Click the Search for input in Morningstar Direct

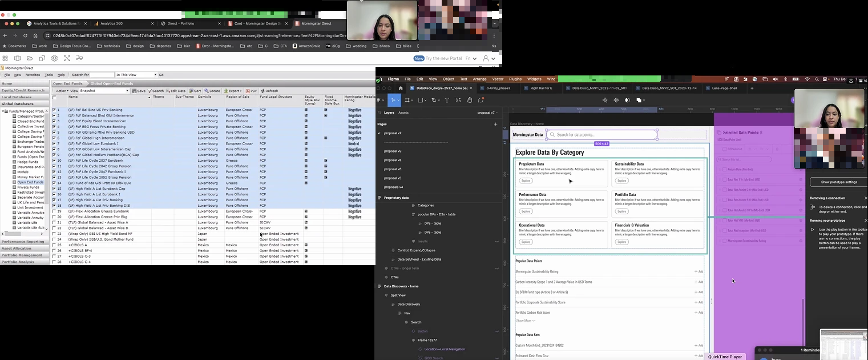[x=102, y=75]
